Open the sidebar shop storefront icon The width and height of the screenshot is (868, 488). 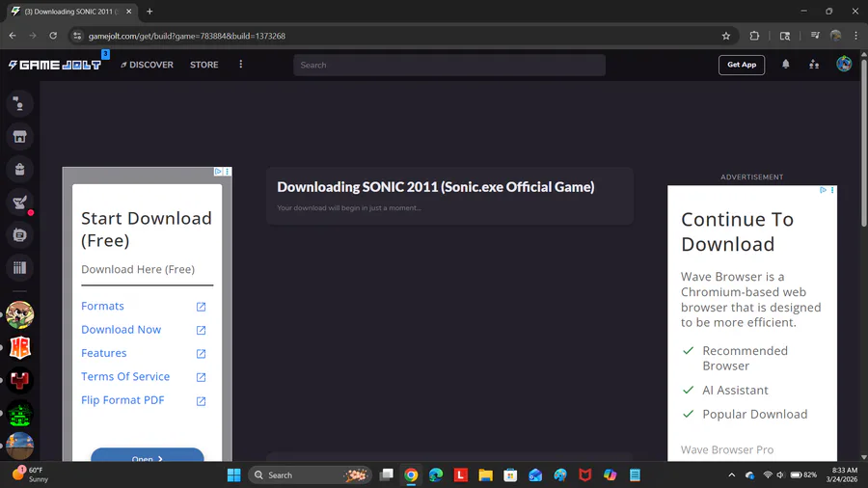point(19,137)
